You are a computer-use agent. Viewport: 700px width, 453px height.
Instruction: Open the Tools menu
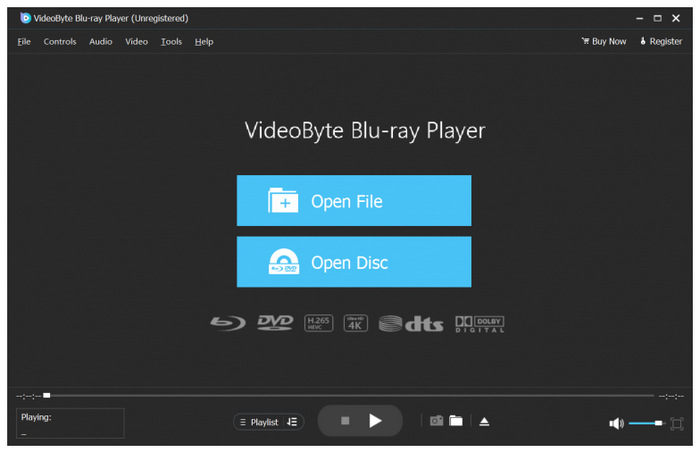pyautogui.click(x=171, y=42)
